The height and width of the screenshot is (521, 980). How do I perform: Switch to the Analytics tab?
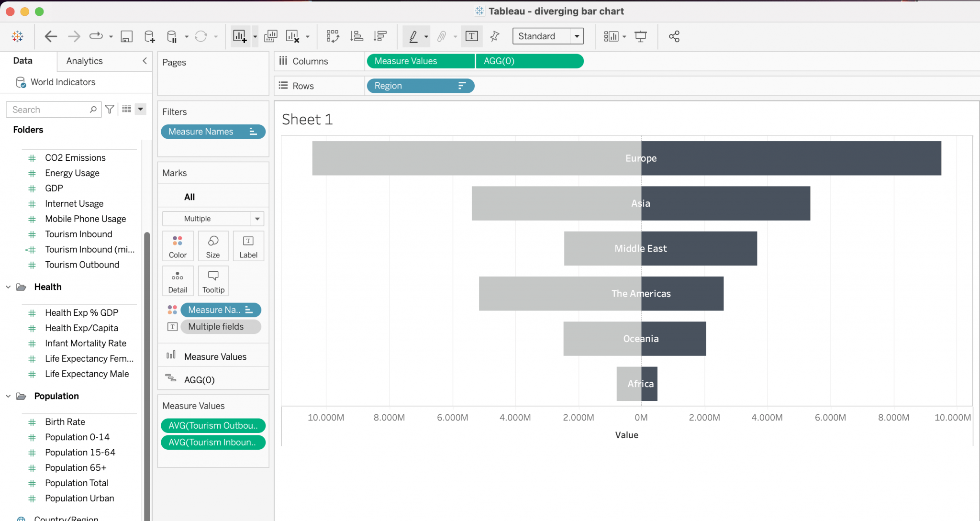coord(84,61)
